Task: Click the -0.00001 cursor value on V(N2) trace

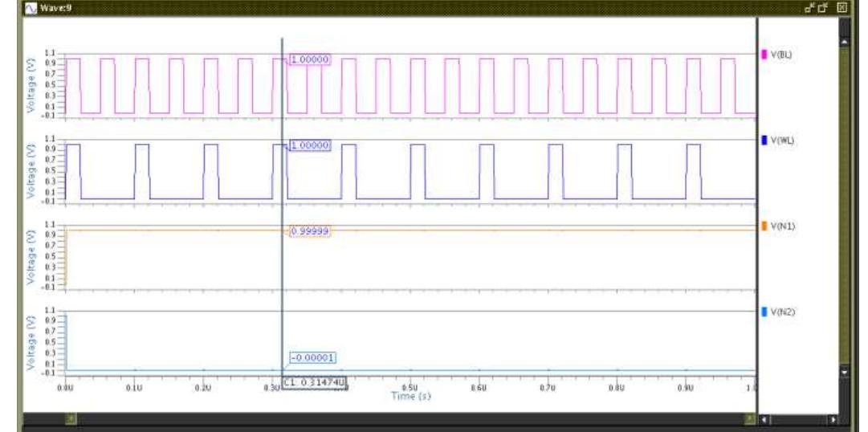Action: pos(312,358)
